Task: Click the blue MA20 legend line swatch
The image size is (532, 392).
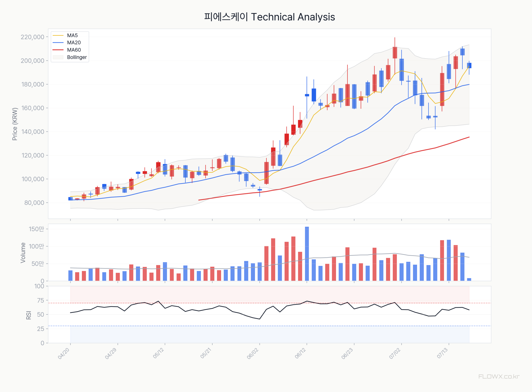Action: pos(58,43)
